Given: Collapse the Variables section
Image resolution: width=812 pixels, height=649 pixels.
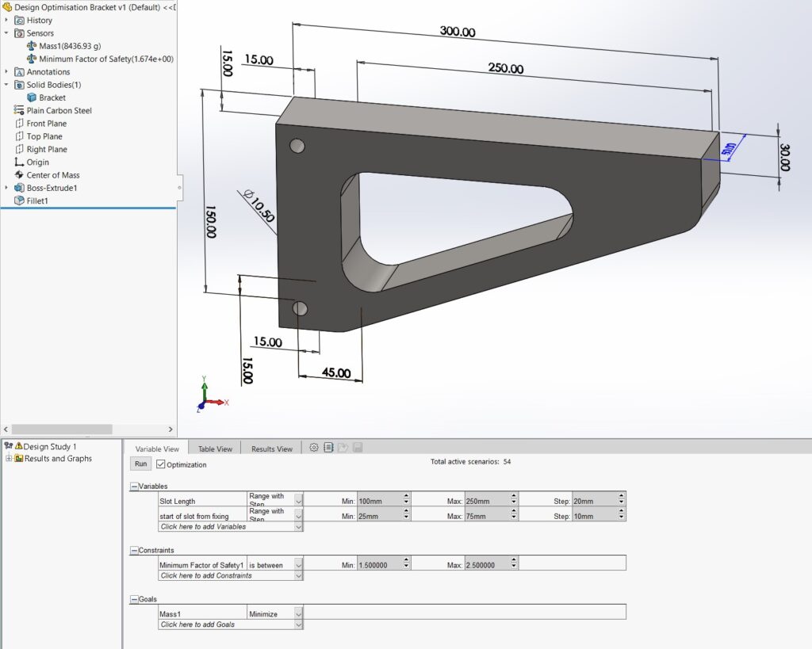Looking at the screenshot, I should (133, 486).
